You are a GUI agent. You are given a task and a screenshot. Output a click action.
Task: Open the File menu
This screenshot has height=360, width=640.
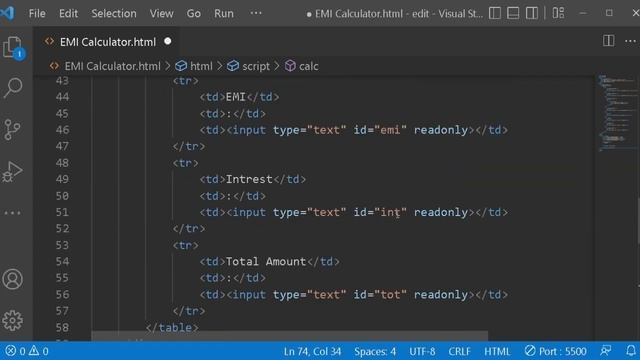click(x=37, y=13)
